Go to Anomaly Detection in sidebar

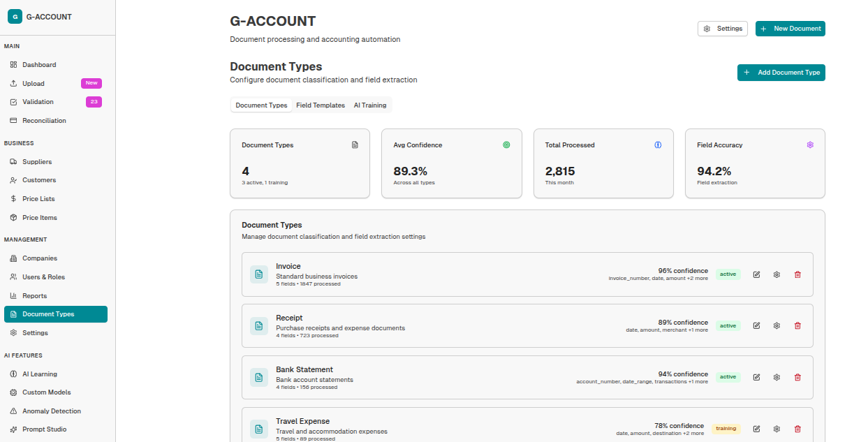(51, 411)
